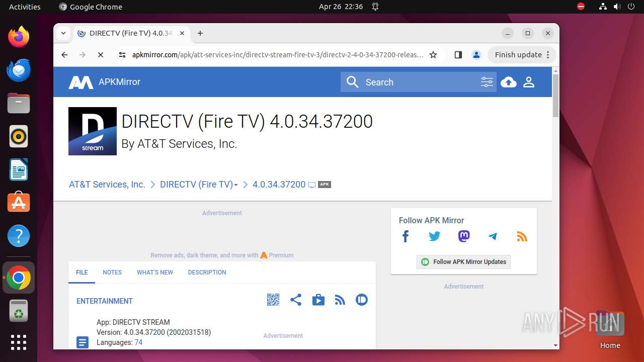Stop loading the current page
Viewport: 644px width, 362px height.
[101, 55]
